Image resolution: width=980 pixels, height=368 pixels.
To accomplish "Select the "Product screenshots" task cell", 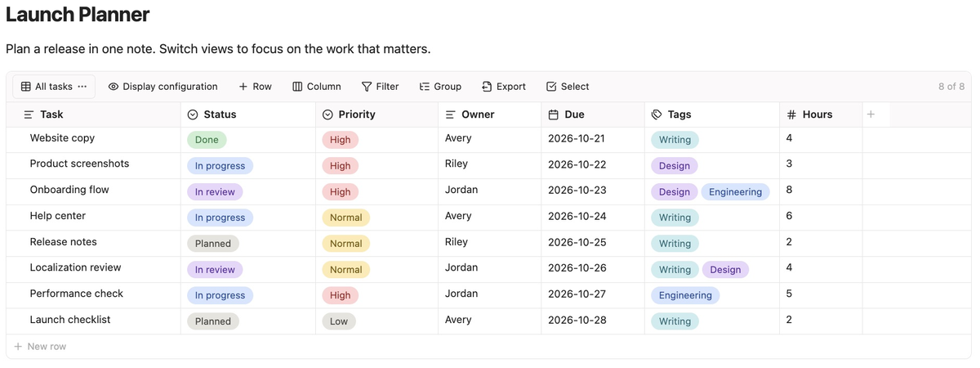I will tap(93, 166).
